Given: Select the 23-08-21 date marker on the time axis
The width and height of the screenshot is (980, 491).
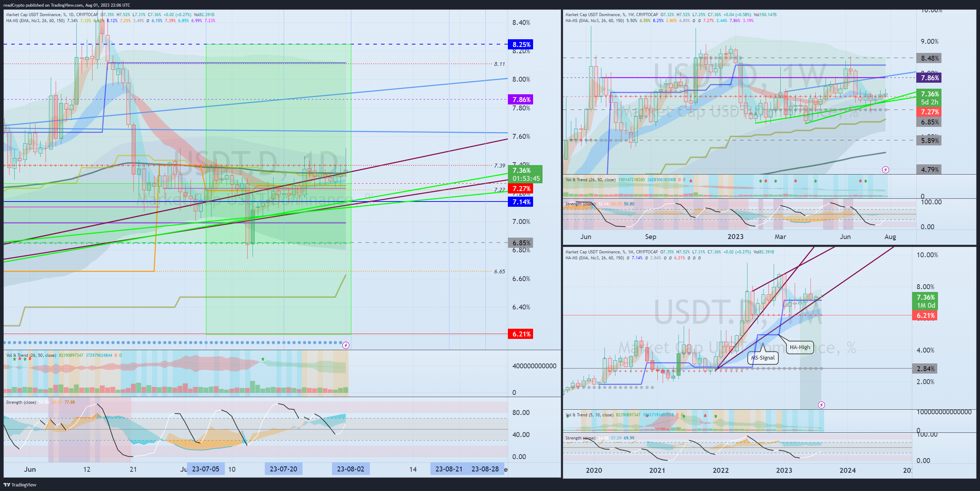Looking at the screenshot, I should click(x=449, y=469).
